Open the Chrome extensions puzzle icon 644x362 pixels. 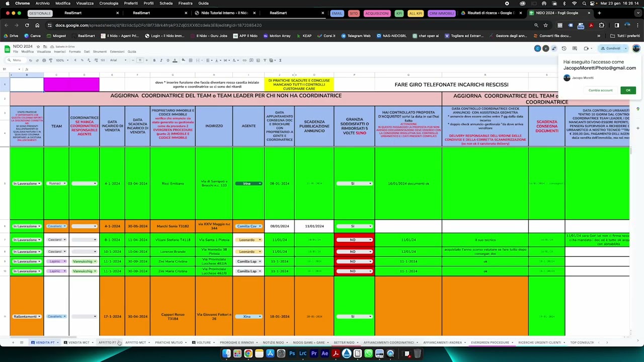pyautogui.click(x=601, y=25)
